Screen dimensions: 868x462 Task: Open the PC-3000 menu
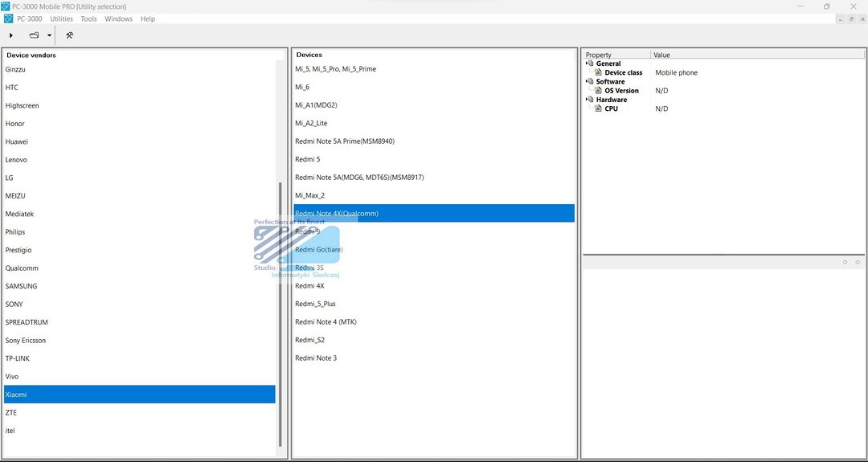[x=30, y=18]
